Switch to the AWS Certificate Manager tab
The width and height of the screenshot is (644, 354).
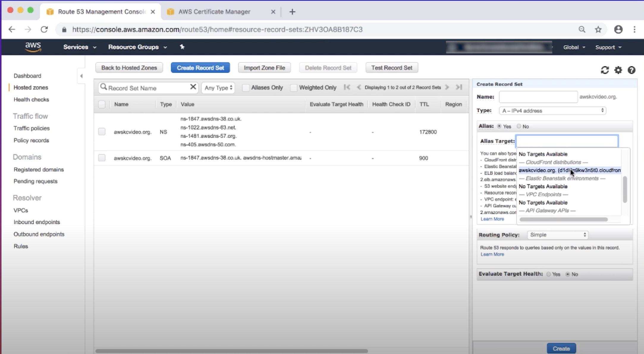click(x=214, y=12)
